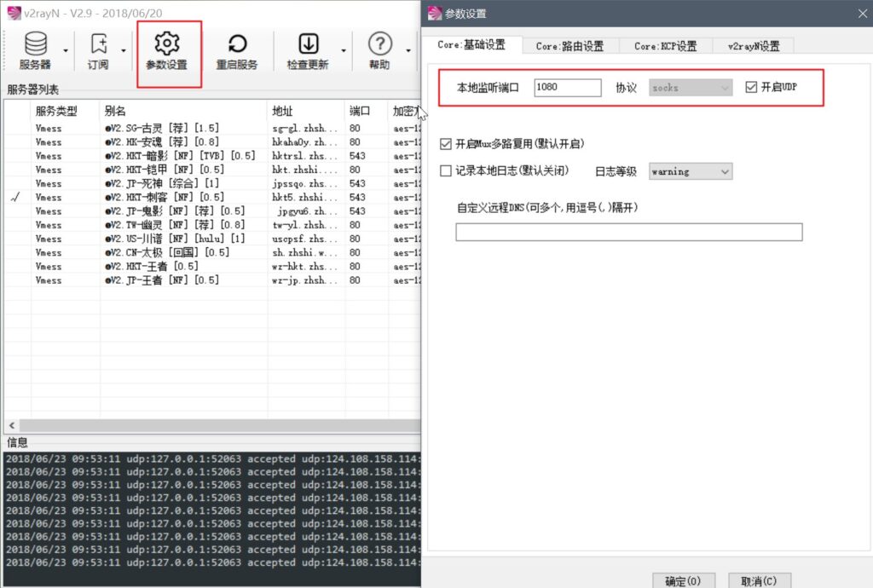
Task: Click the 端口 column header
Action: pos(366,111)
